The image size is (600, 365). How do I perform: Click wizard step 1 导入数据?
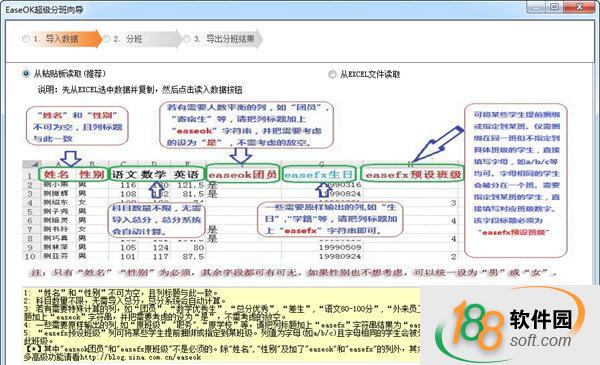62,39
